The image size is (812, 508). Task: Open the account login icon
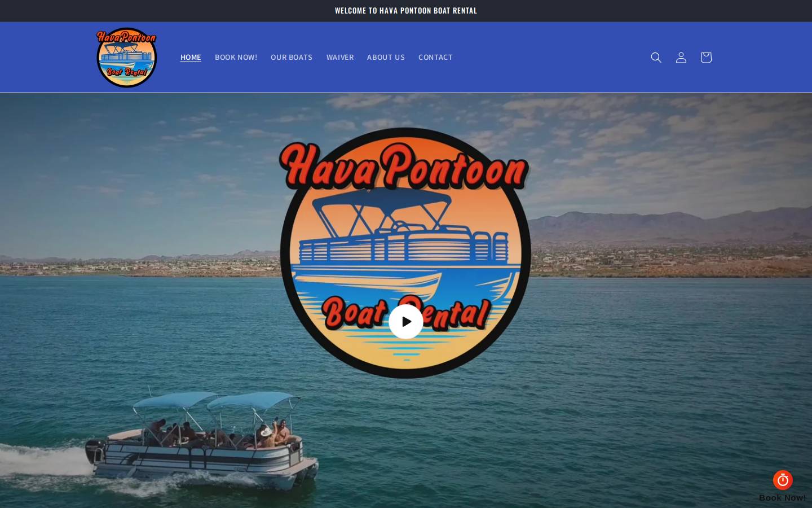coord(681,58)
